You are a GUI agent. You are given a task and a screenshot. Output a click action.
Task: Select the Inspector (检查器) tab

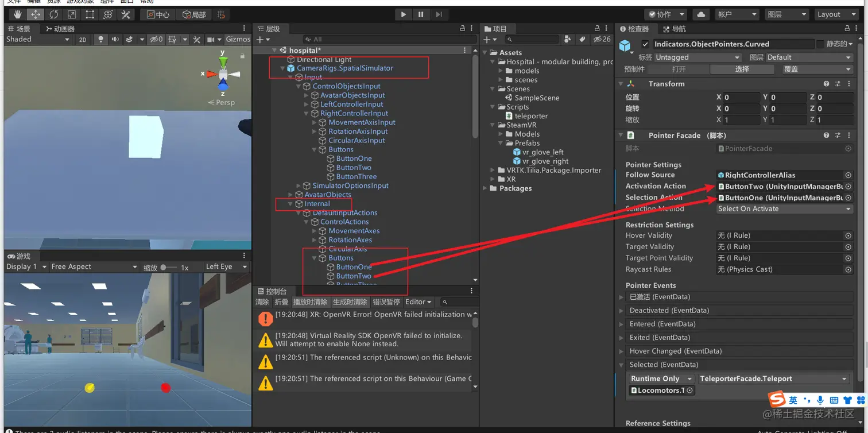pos(634,29)
